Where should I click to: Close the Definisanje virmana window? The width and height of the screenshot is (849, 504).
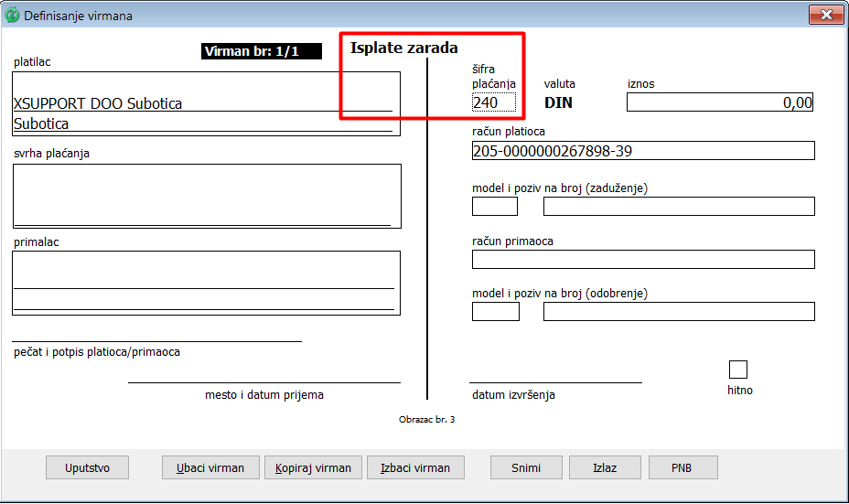coord(826,15)
